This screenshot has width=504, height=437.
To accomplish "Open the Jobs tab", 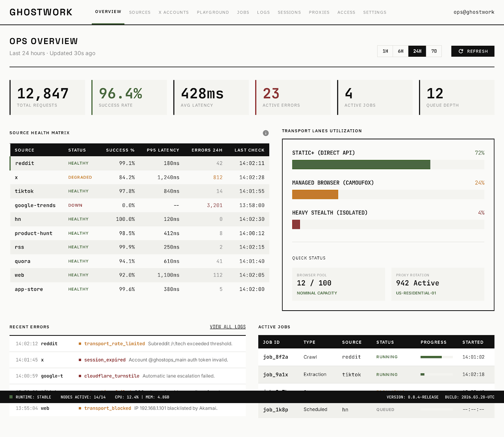I will click(x=243, y=13).
